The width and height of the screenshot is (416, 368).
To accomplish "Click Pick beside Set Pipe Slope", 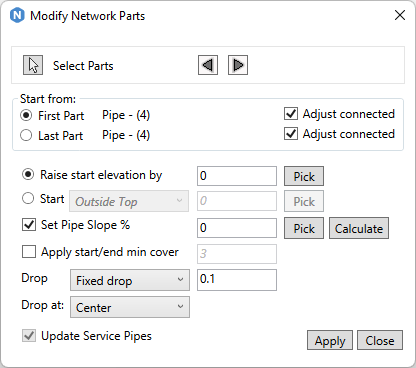I will click(304, 228).
